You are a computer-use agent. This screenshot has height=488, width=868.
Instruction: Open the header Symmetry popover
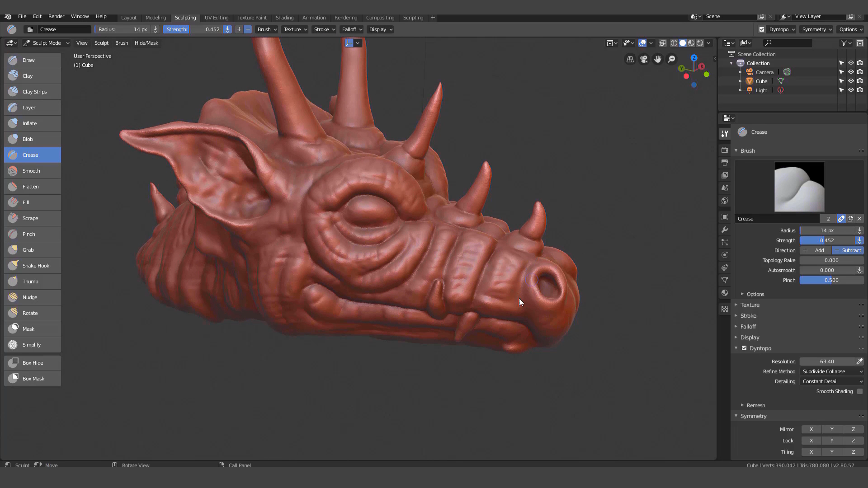(x=816, y=29)
